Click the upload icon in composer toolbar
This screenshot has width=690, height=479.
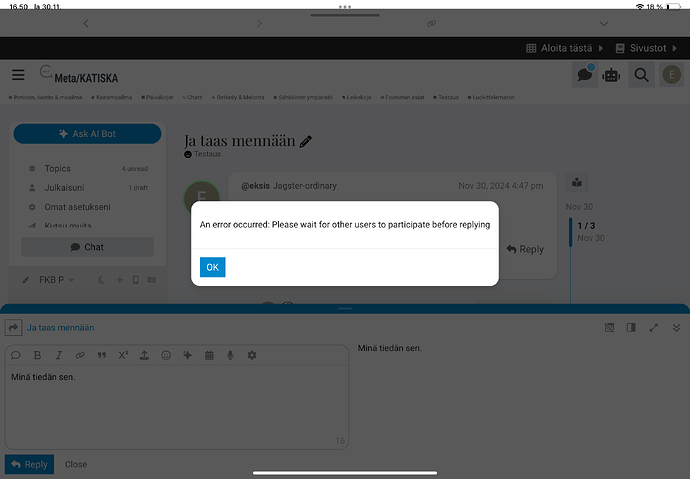click(x=144, y=355)
